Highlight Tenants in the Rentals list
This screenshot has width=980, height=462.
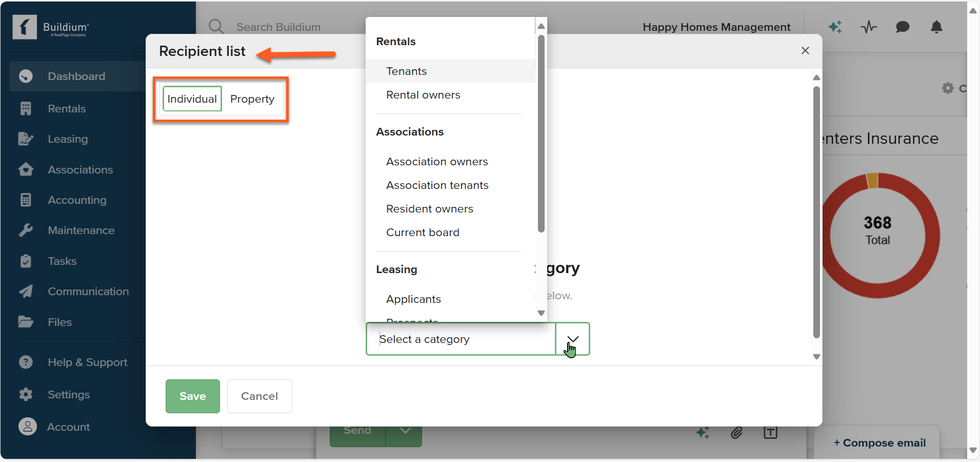[x=406, y=71]
